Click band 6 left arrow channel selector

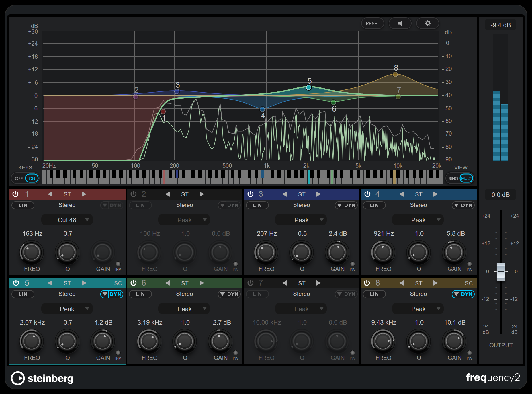pyautogui.click(x=167, y=283)
